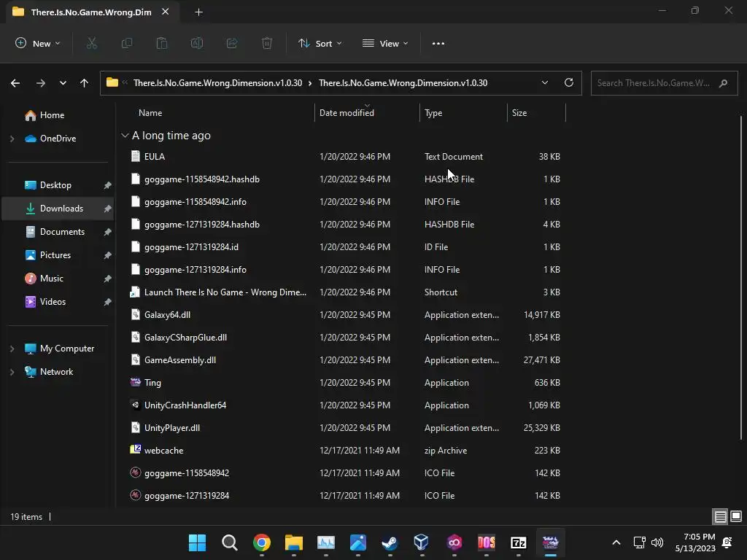Click the file list vertical scrollbar
The height and width of the screenshot is (560, 747).
pyautogui.click(x=741, y=277)
